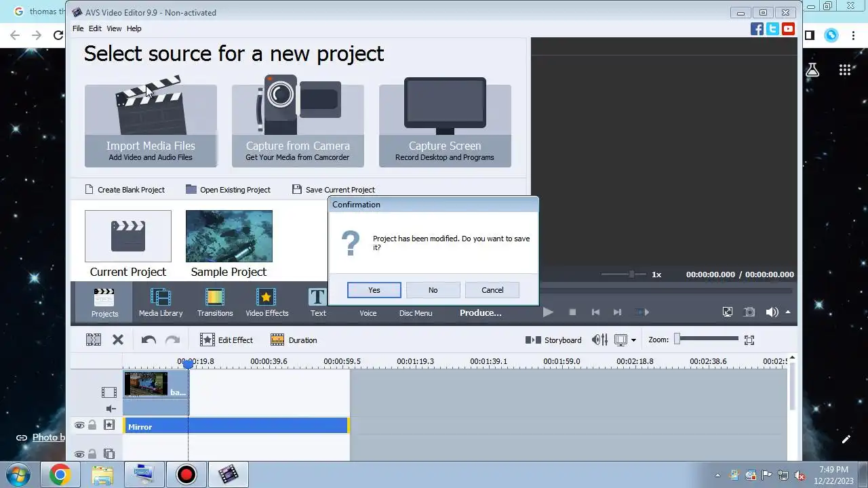Open AVS YouTube channel icon
This screenshot has width=868, height=488.
coord(788,28)
